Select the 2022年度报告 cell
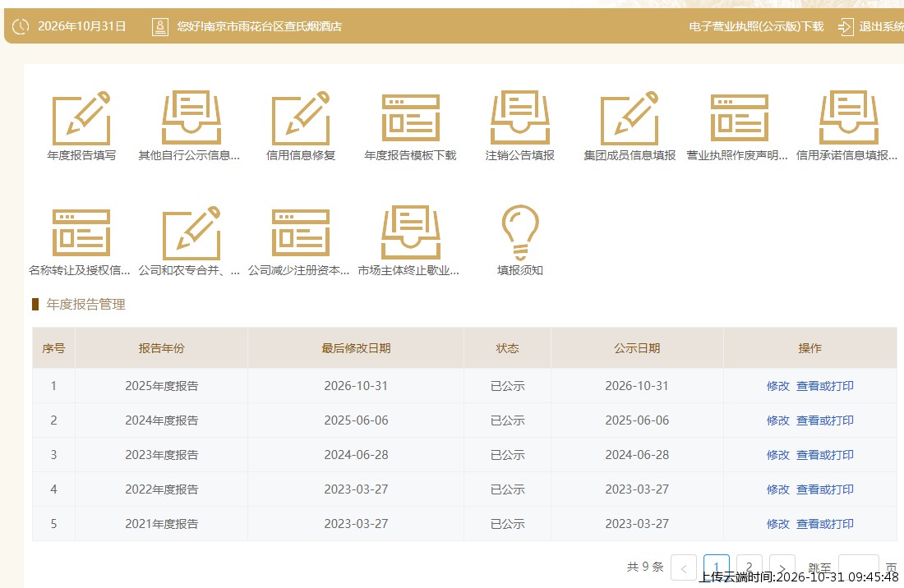The width and height of the screenshot is (904, 588). click(161, 489)
